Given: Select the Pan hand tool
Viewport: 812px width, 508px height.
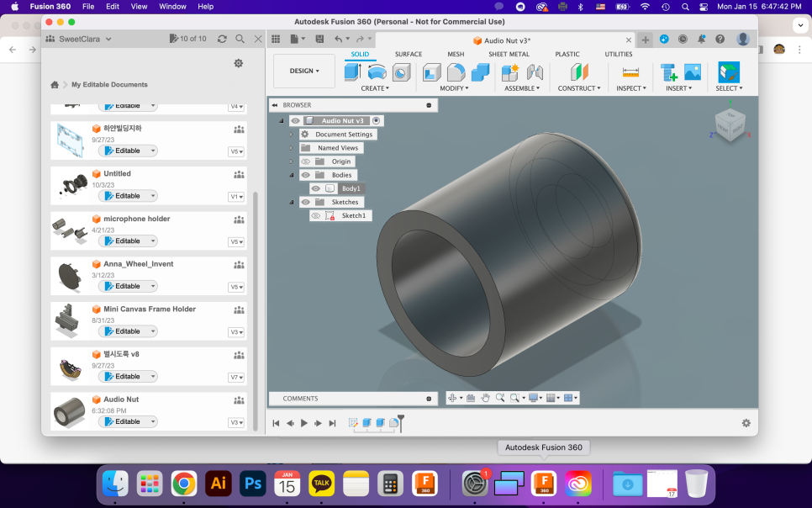Looking at the screenshot, I should pyautogui.click(x=485, y=398).
